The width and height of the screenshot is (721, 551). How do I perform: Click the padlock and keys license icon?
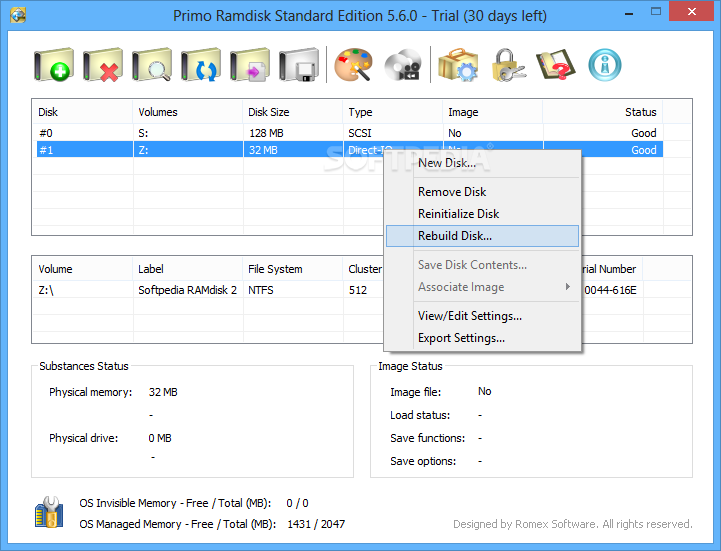click(x=508, y=65)
